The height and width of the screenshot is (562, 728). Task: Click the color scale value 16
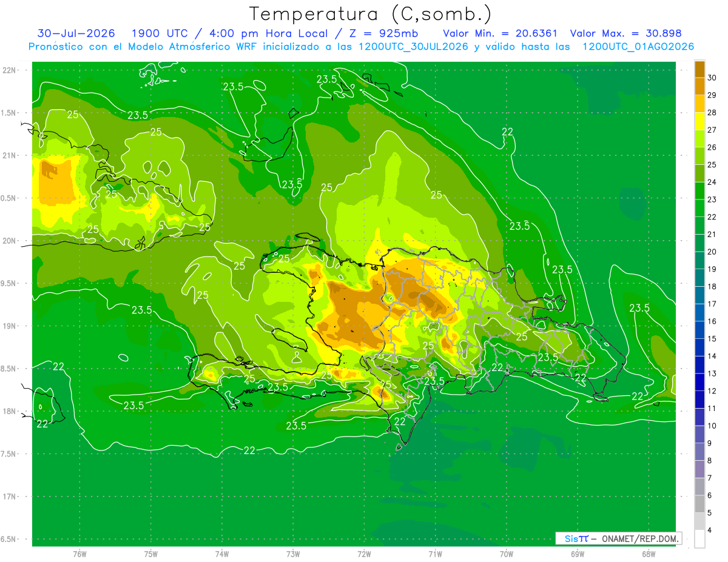(x=712, y=321)
